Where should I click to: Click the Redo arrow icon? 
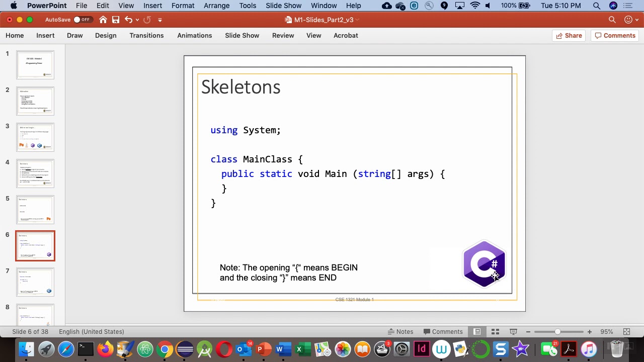pos(147,20)
